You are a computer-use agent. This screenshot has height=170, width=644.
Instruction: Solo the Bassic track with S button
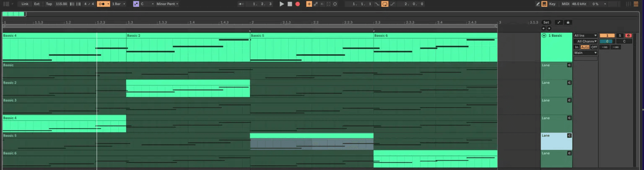coord(620,36)
